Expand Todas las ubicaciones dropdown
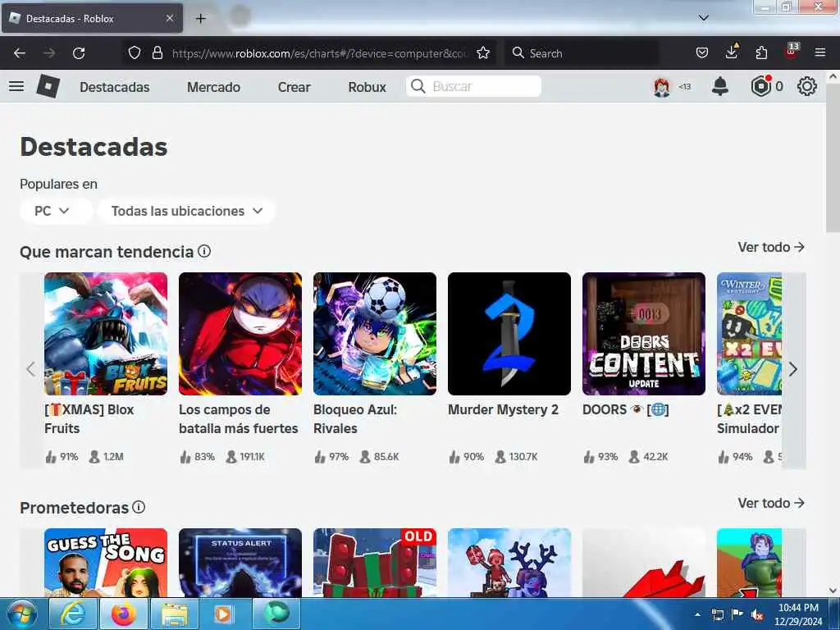 (187, 211)
